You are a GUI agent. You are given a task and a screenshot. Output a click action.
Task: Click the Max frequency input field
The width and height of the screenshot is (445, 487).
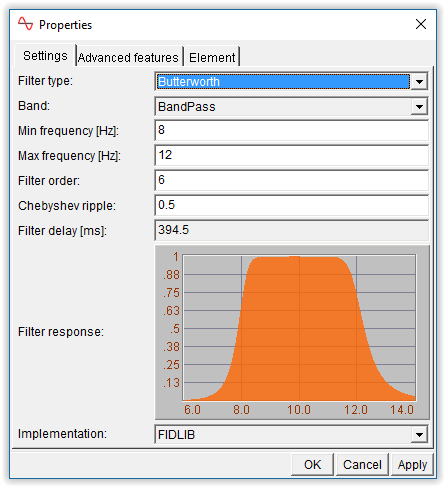point(292,155)
